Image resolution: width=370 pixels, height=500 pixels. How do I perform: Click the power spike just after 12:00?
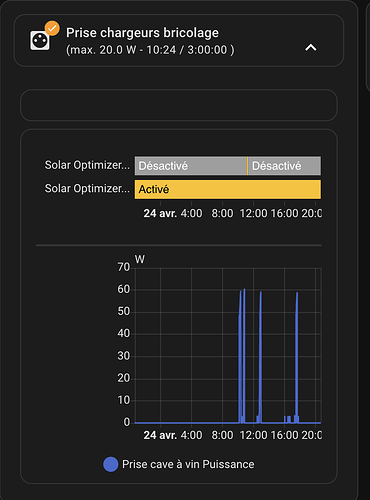pos(260,357)
